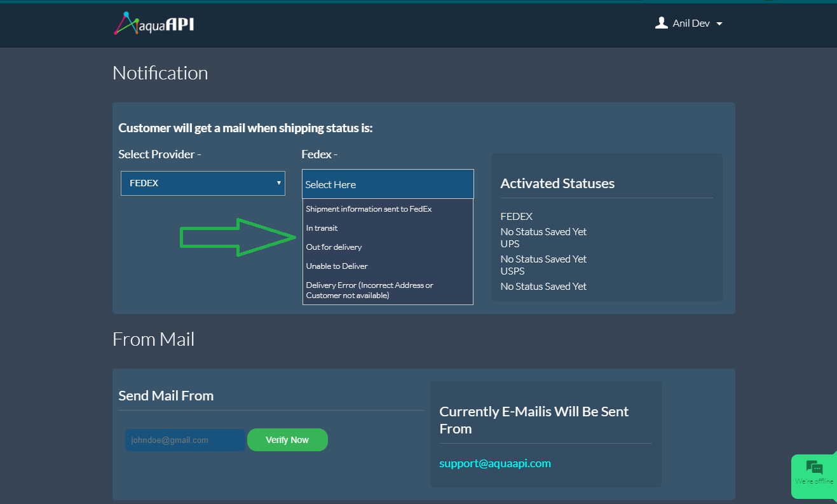Click the user profile icon
The width and height of the screenshot is (837, 504).
tap(662, 24)
